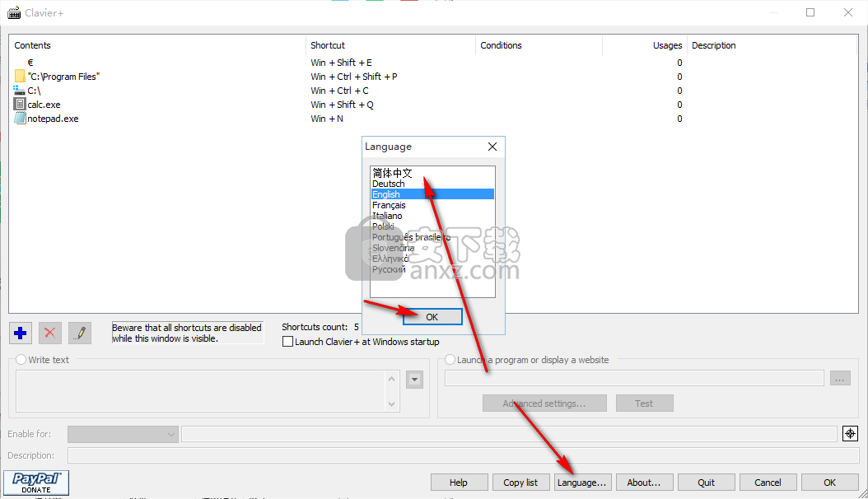868x499 pixels.
Task: Choose Русский in the language list
Action: click(x=433, y=269)
